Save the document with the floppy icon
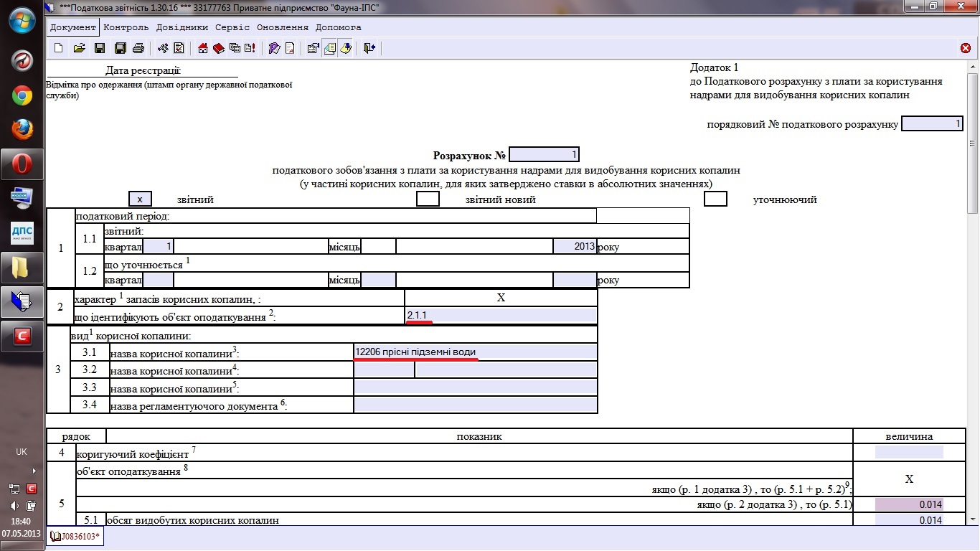 coord(100,48)
